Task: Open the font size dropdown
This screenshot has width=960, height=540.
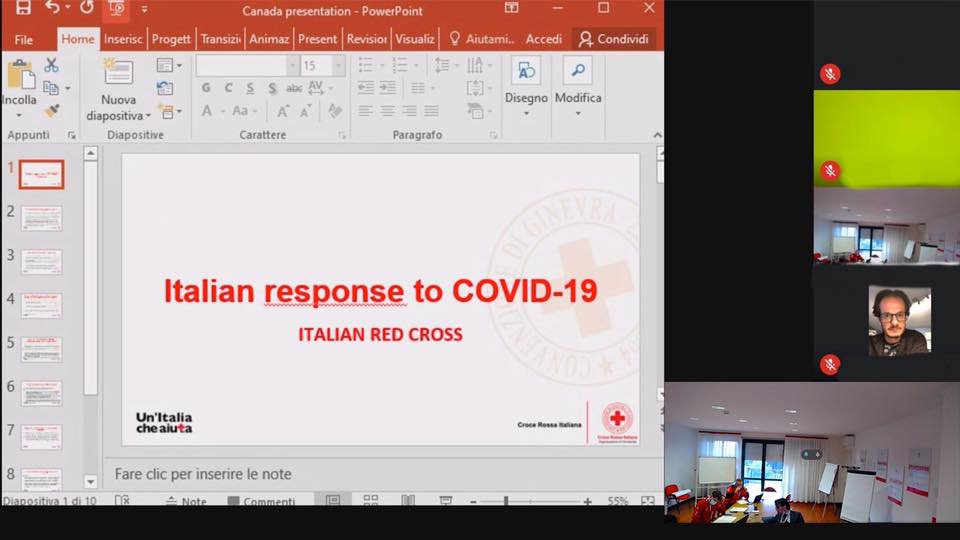Action: tap(338, 66)
